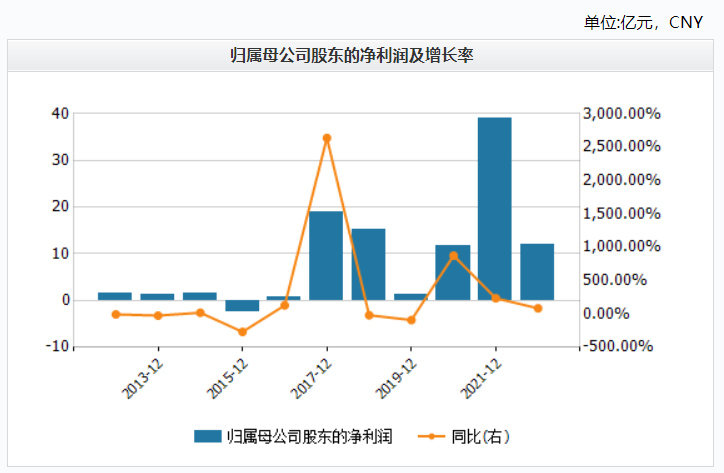Click the orange data point at 2019-12
Image resolution: width=724 pixels, height=473 pixels.
tap(410, 320)
